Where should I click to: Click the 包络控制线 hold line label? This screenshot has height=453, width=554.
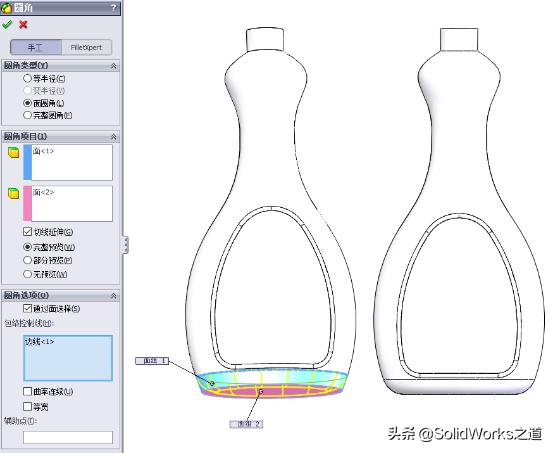coord(29,323)
